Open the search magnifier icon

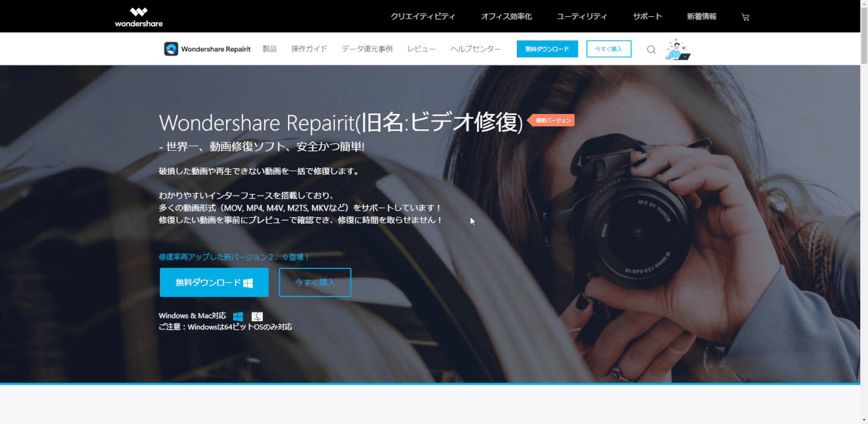(x=651, y=49)
